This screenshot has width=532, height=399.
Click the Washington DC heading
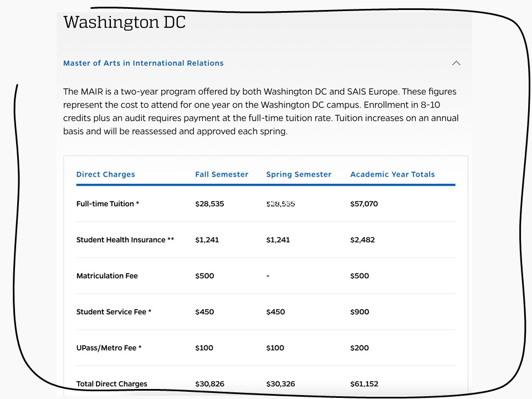[124, 23]
